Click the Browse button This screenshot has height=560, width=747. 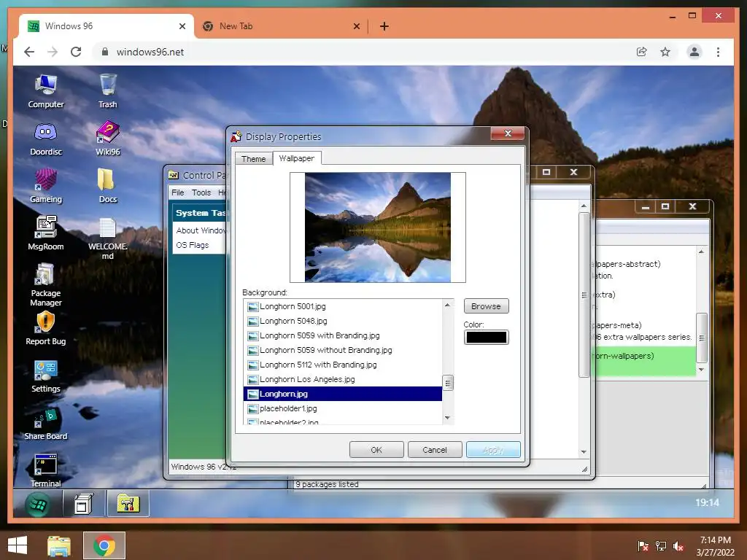click(486, 306)
